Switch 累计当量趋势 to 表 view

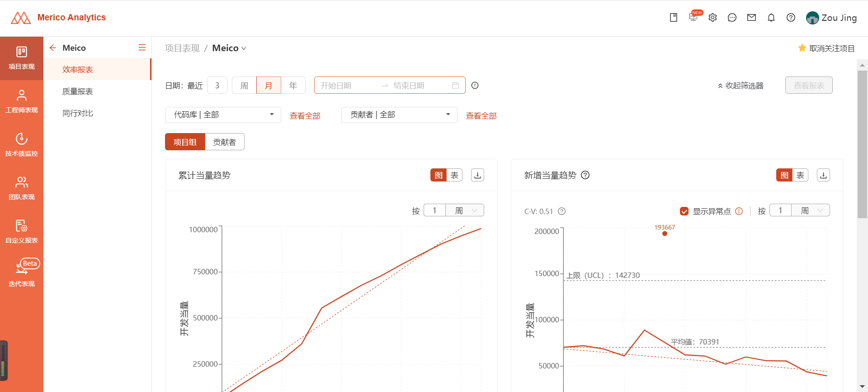[454, 175]
